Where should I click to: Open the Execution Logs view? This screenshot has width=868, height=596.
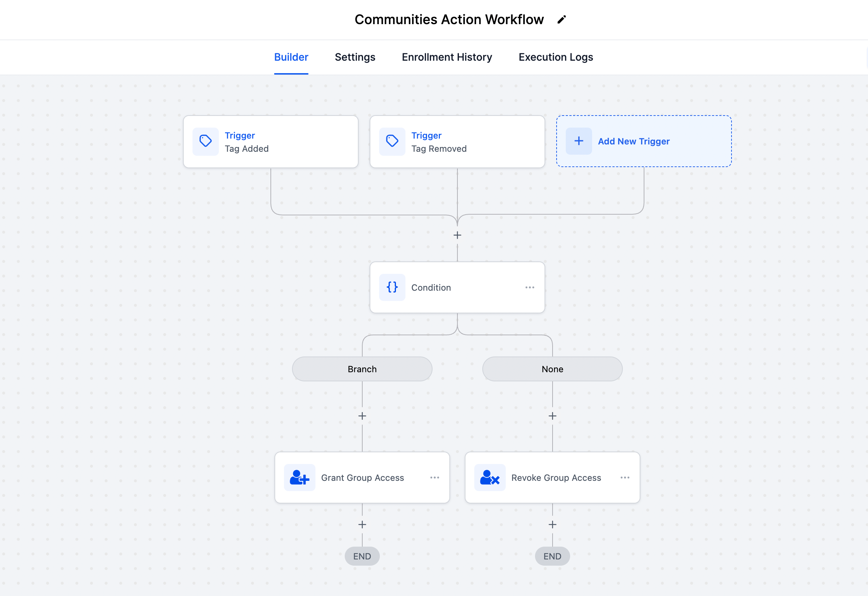[555, 57]
